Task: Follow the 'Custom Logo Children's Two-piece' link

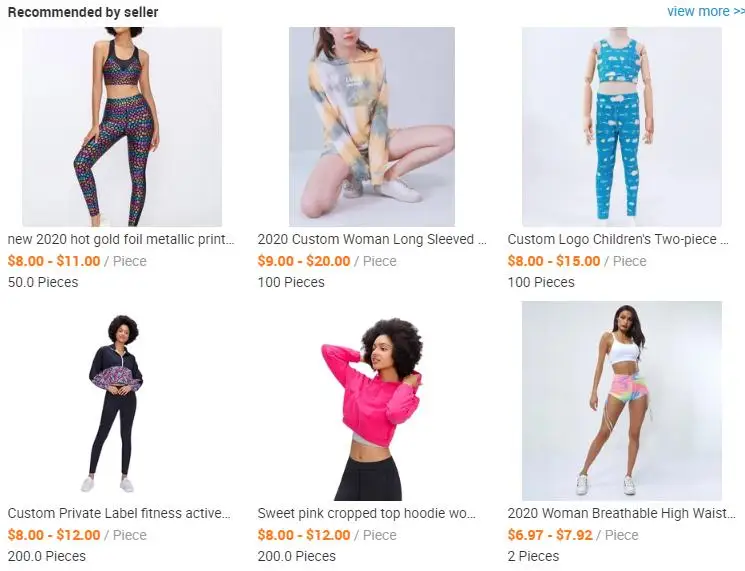Action: pos(618,239)
